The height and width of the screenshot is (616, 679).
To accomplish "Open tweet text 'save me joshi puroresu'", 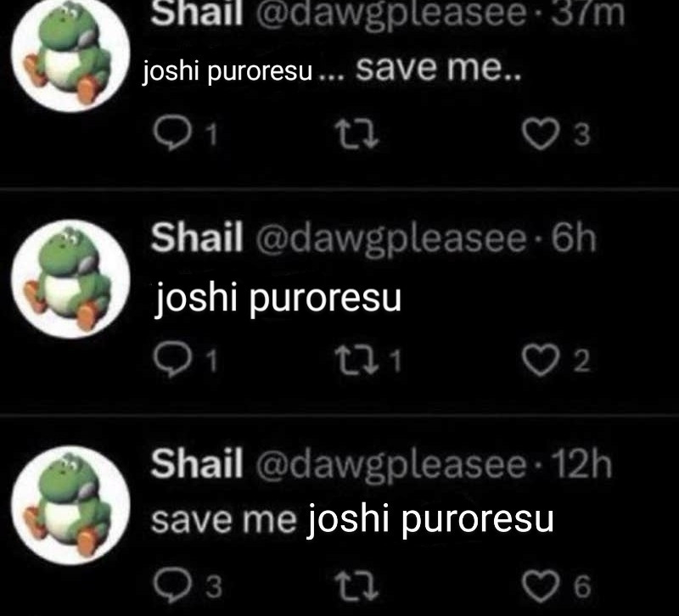I will [352, 520].
